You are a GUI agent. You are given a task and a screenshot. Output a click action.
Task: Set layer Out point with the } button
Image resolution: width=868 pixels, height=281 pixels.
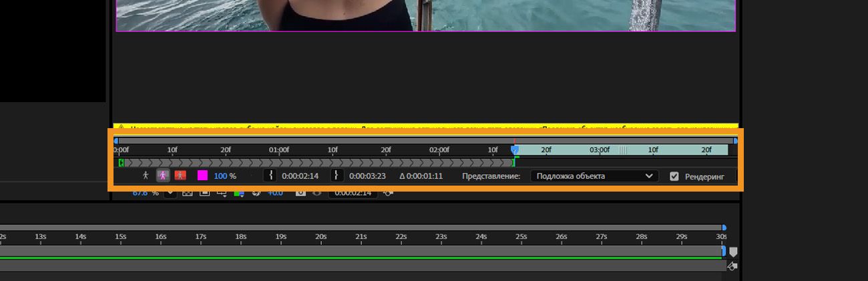coord(337,176)
